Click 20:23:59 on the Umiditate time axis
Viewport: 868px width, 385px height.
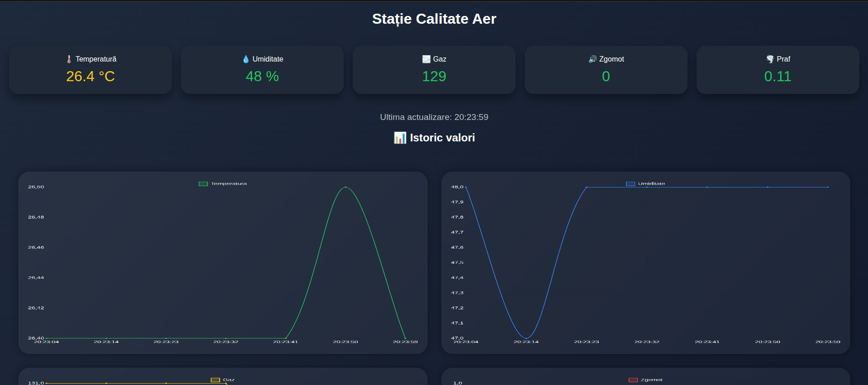tap(828, 342)
